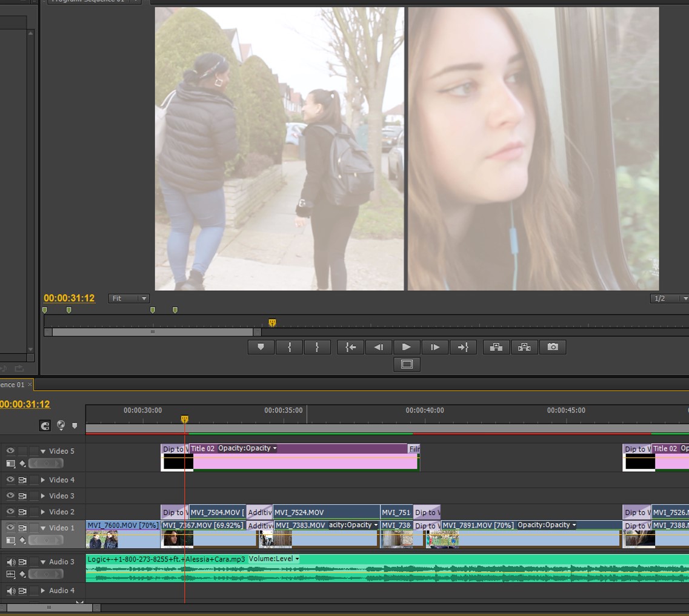Image resolution: width=689 pixels, height=616 pixels.
Task: Open Opacity dropdown on MVI_7891.MOV clip
Action: [547, 525]
